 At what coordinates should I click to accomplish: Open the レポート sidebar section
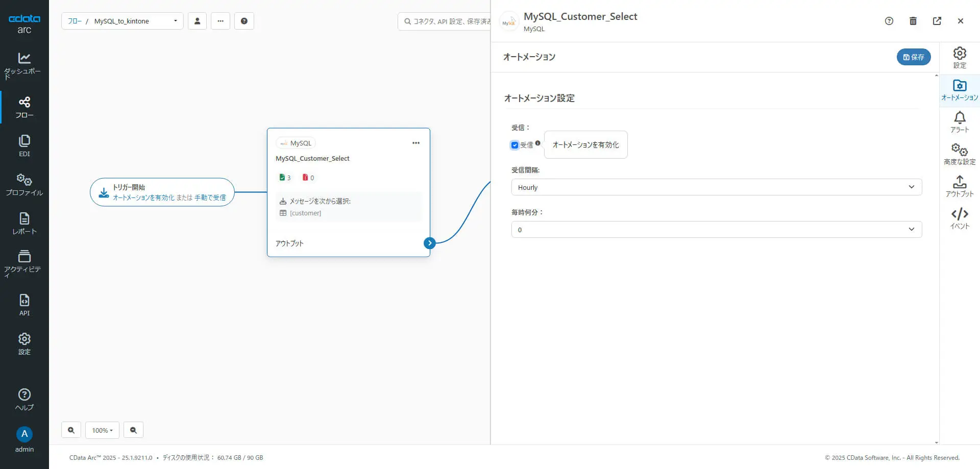click(x=24, y=224)
